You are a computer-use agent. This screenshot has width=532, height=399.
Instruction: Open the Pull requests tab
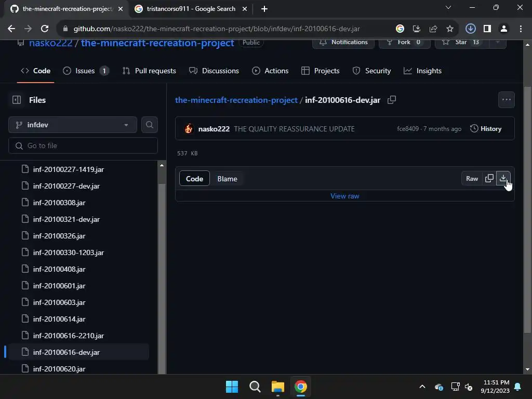point(149,71)
